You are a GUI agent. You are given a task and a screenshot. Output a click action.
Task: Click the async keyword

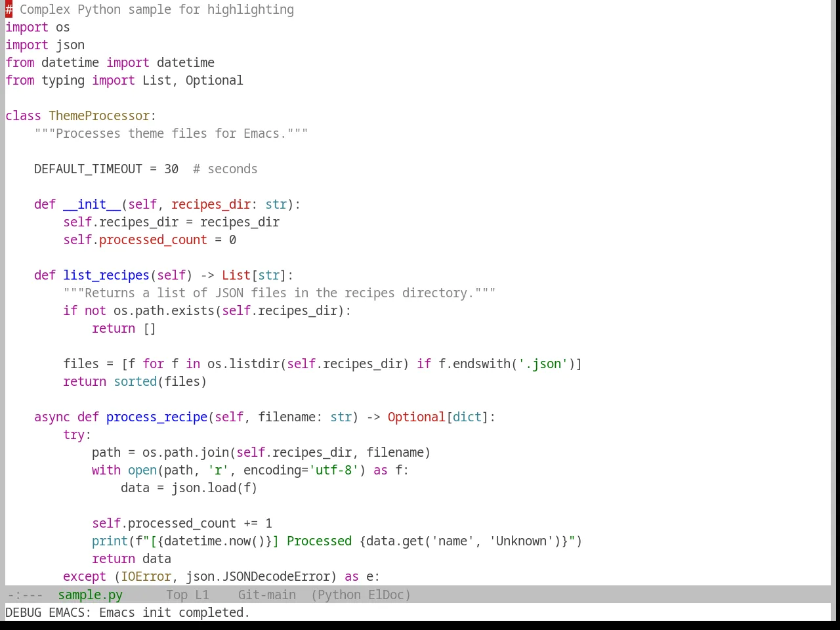click(52, 417)
